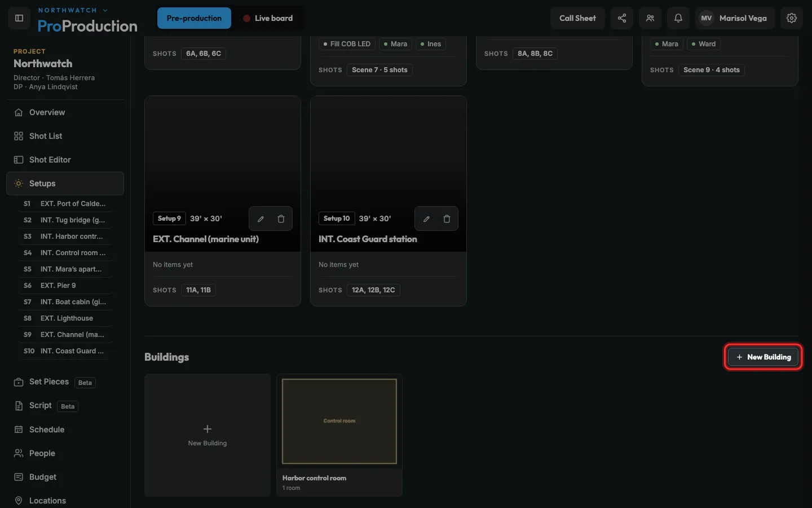
Task: Collapse the sidebar panel icon
Action: [x=19, y=18]
